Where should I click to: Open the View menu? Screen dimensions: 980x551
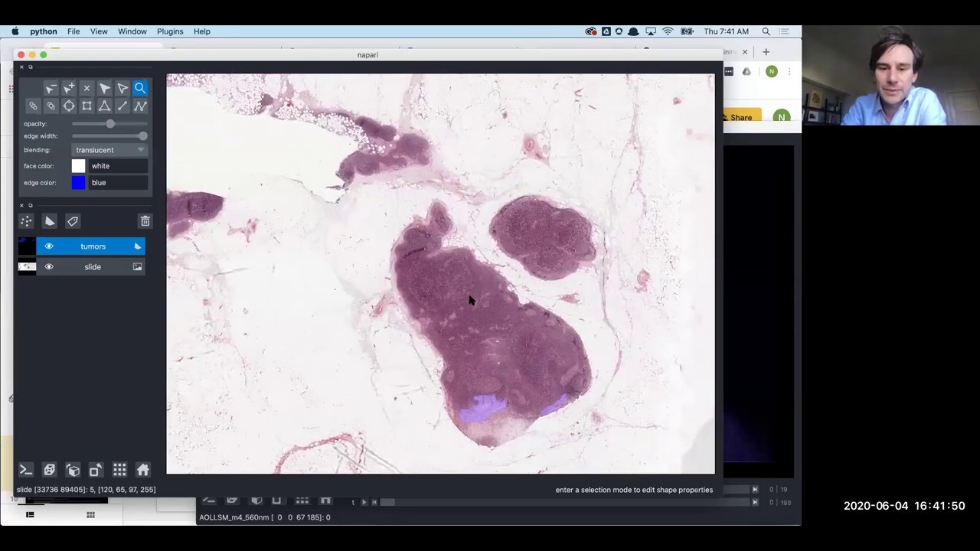coord(99,31)
